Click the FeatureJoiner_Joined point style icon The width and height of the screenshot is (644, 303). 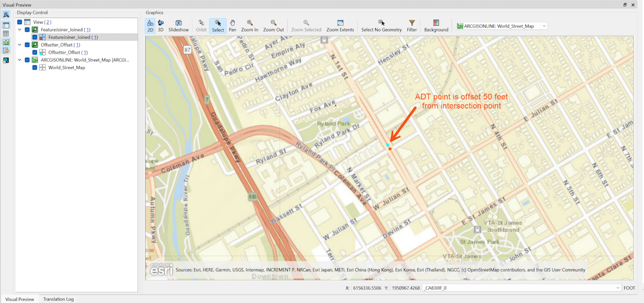coord(42,38)
